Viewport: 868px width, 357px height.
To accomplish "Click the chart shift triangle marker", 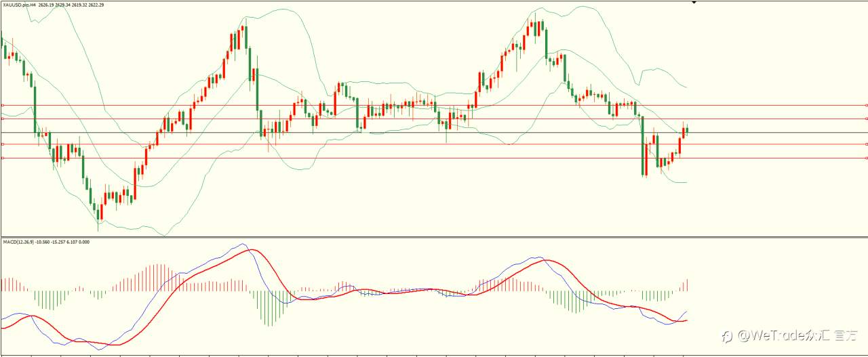I will coord(693,3).
